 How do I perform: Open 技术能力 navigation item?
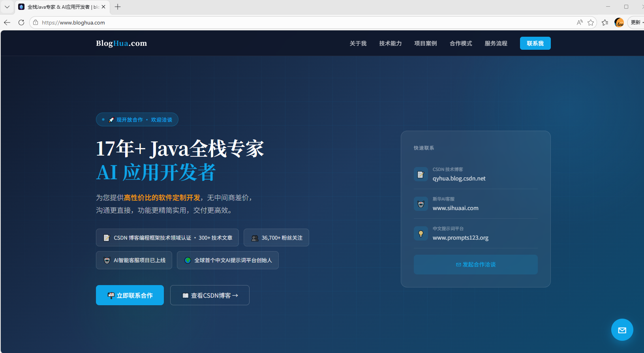tap(391, 43)
